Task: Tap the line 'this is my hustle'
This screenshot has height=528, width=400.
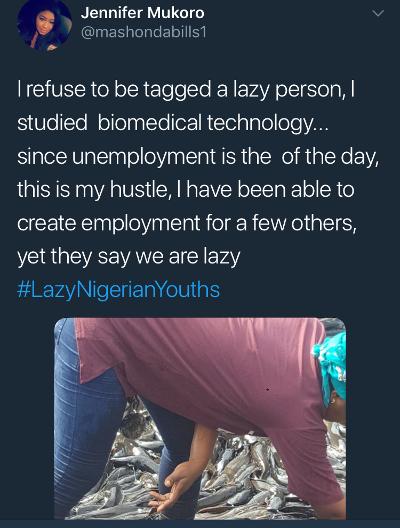Action: coord(186,190)
